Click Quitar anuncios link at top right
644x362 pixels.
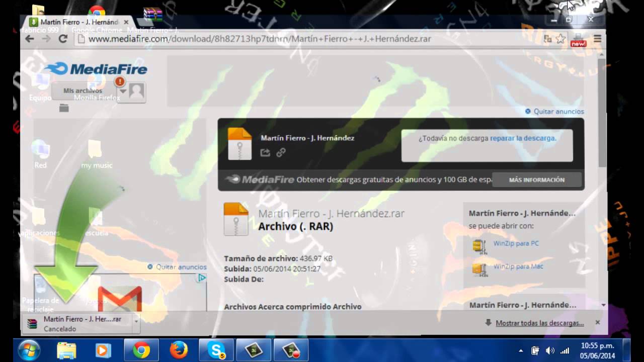(558, 112)
